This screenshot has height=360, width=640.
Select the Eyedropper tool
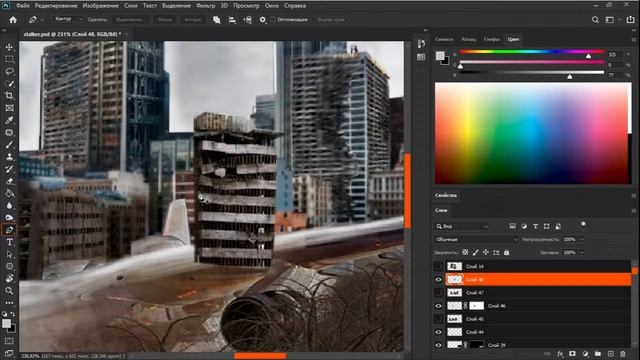[9, 120]
